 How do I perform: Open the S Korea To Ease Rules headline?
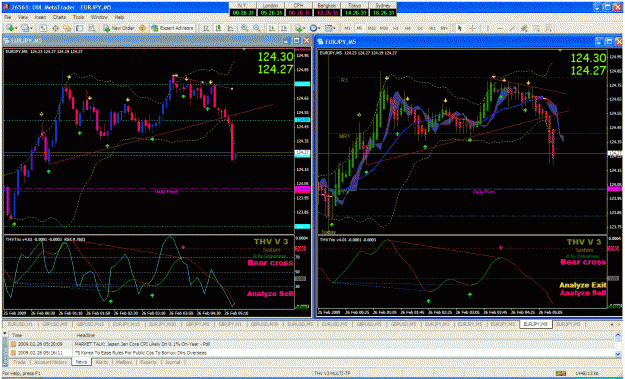point(141,353)
